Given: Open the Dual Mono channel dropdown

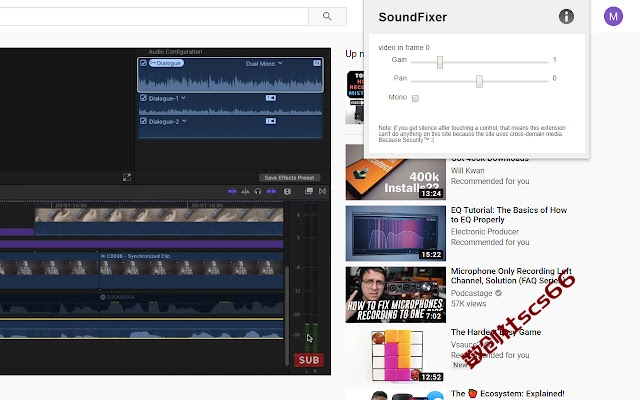Looking at the screenshot, I should coord(264,64).
